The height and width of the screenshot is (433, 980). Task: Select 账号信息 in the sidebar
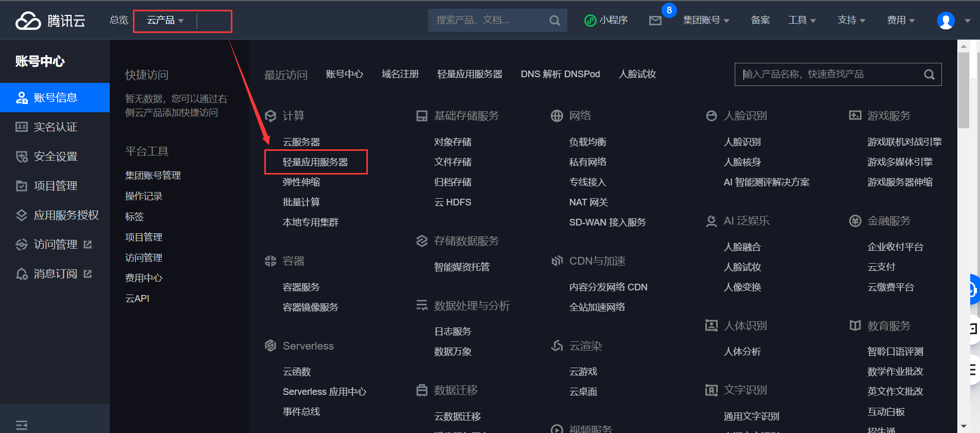click(55, 98)
